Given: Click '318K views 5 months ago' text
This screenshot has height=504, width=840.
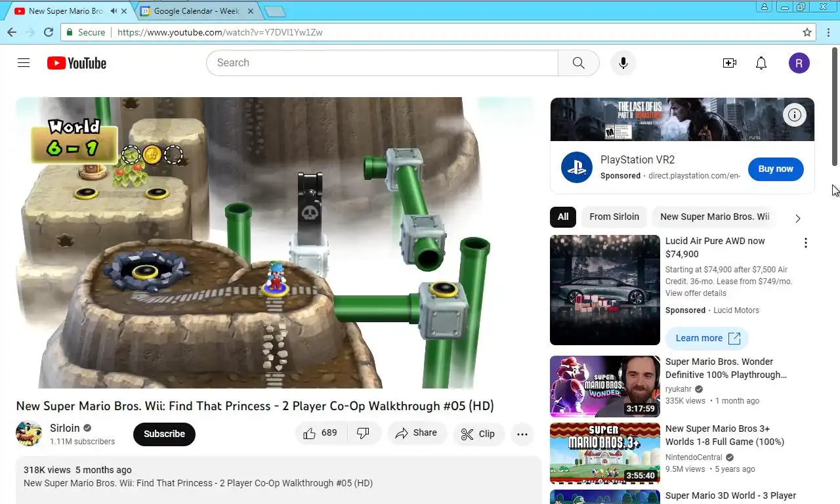Looking at the screenshot, I should click(77, 470).
